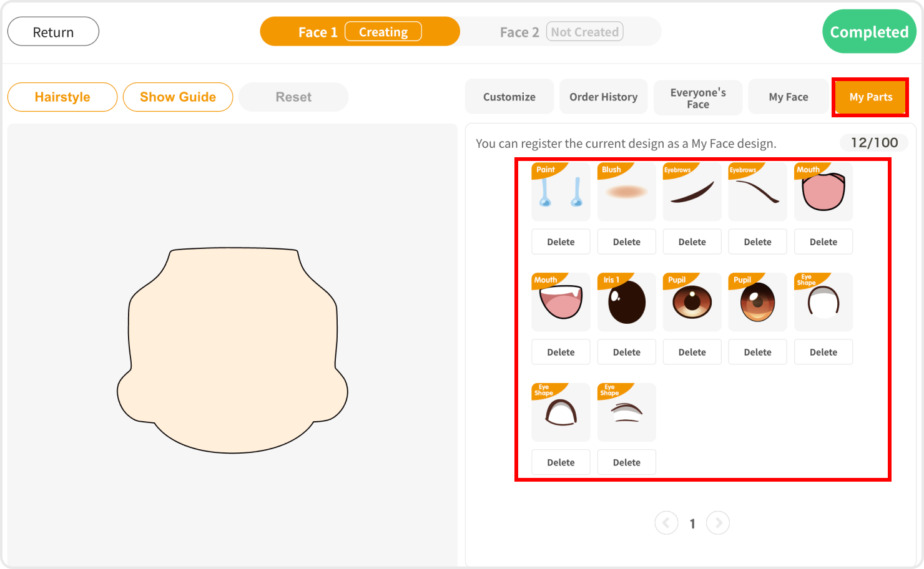This screenshot has height=569, width=924.
Task: Open the Customize tab
Action: [509, 97]
